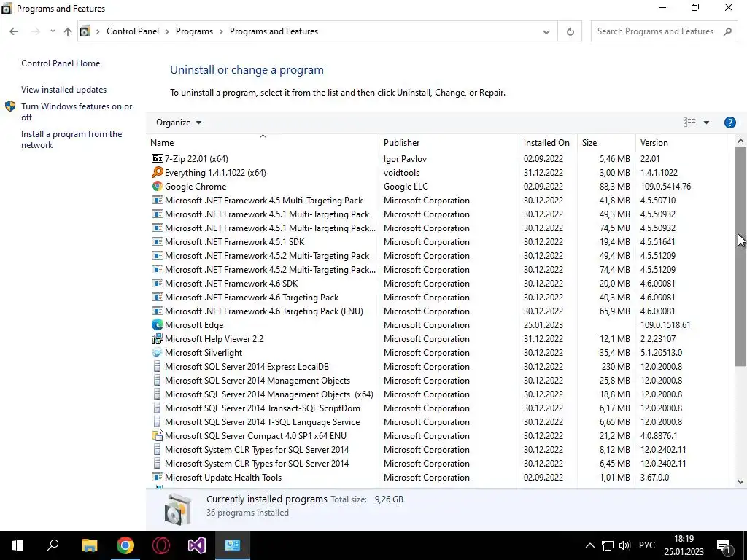Sort the list by Installed On column
Image resolution: width=747 pixels, height=560 pixels.
tap(549, 142)
